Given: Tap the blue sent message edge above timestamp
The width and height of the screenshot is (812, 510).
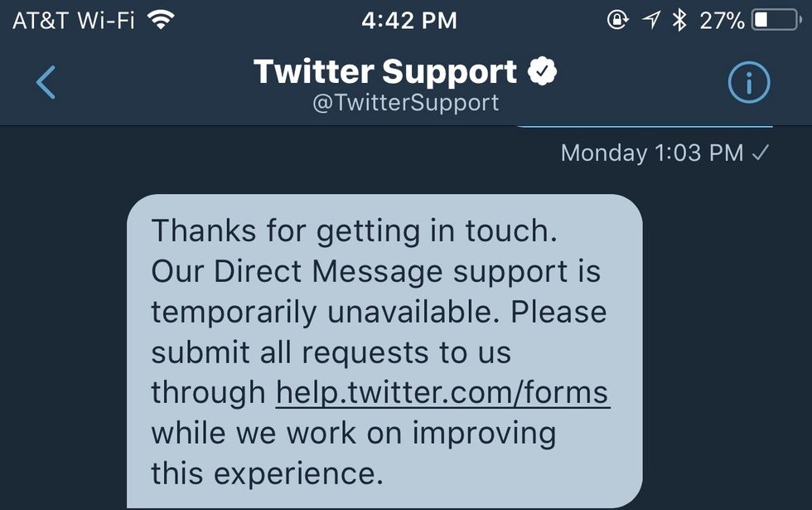Looking at the screenshot, I should click(645, 128).
